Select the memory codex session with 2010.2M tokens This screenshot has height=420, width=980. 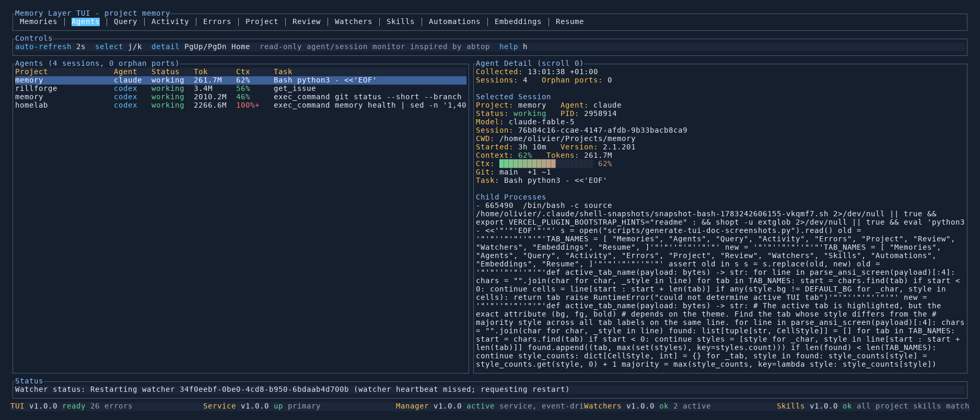[241, 97]
